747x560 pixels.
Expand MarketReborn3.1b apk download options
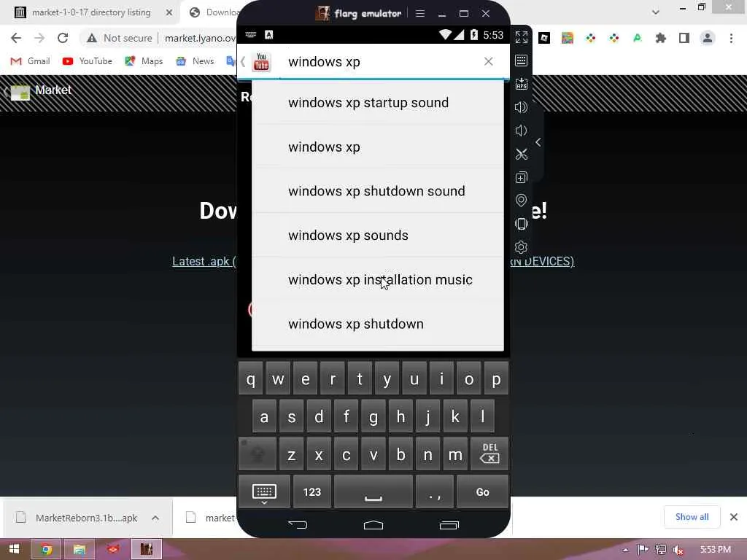point(155,518)
